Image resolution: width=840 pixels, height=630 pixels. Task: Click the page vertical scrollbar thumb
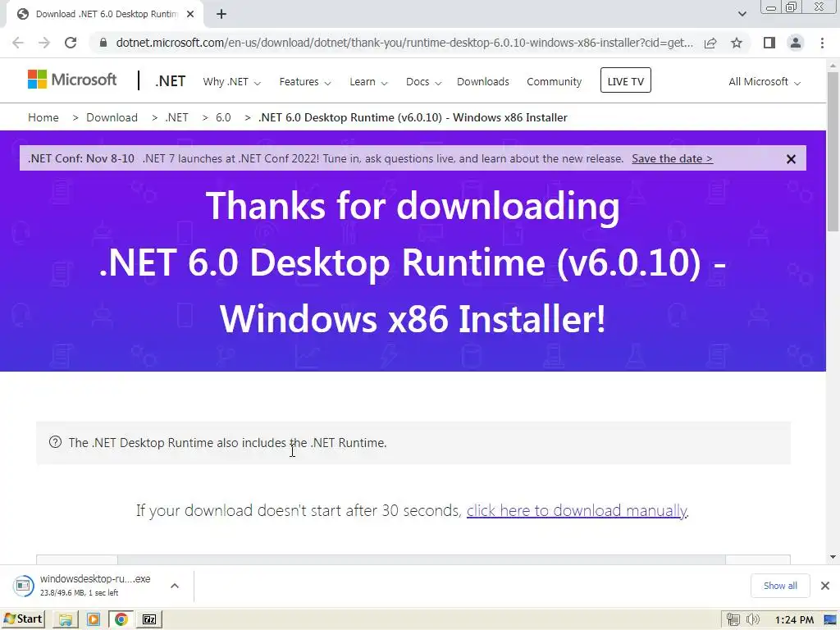pos(833,151)
